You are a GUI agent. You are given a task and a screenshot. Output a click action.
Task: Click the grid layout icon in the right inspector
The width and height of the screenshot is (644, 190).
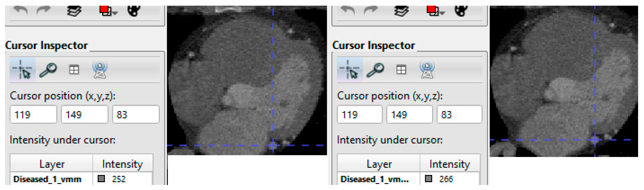coord(401,70)
